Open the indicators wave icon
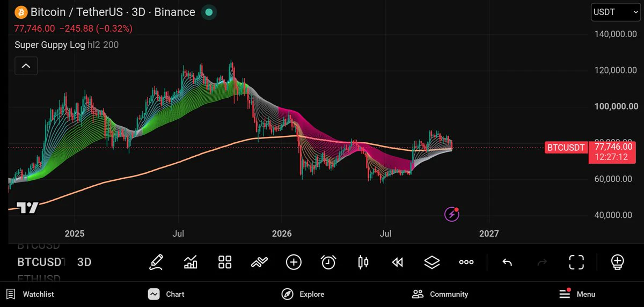The height and width of the screenshot is (307, 644). pos(259,262)
